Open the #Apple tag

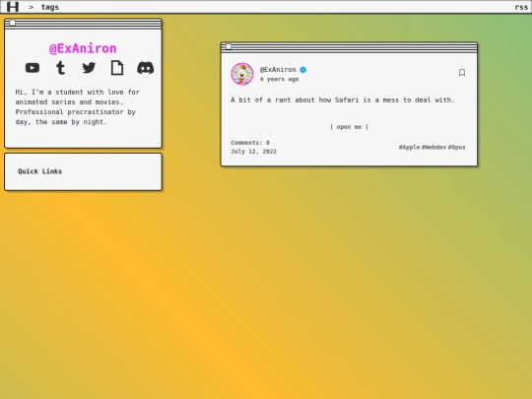[409, 147]
